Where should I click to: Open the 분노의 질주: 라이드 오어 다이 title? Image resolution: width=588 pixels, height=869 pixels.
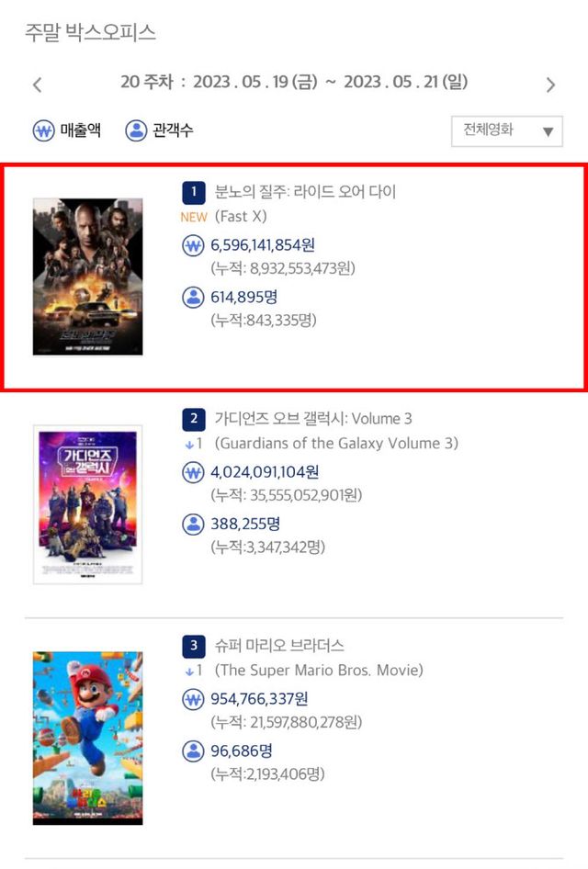point(305,192)
